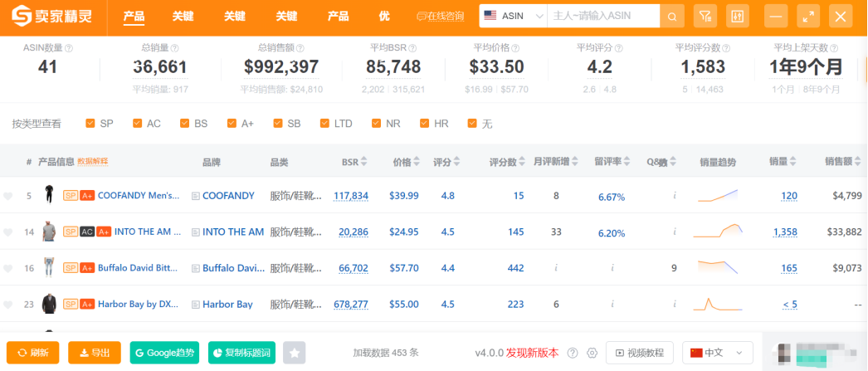The width and height of the screenshot is (868, 371).
Task: Click the search magnifier icon
Action: pyautogui.click(x=672, y=16)
